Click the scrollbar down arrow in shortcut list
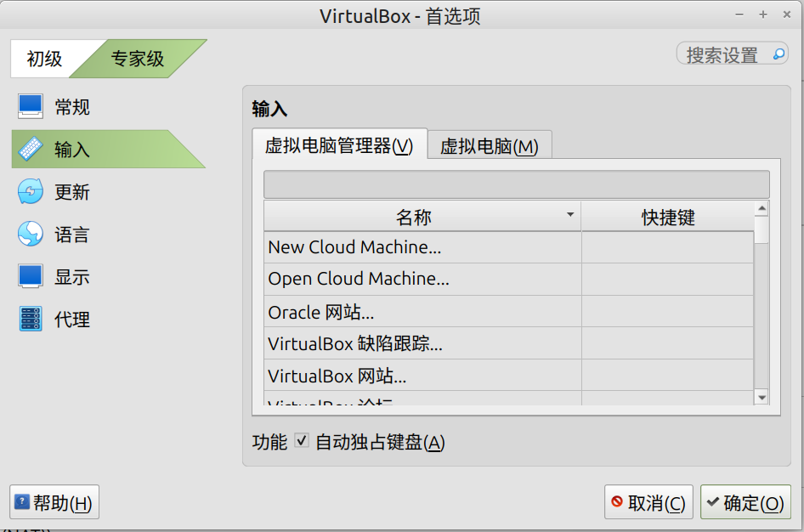 762,397
